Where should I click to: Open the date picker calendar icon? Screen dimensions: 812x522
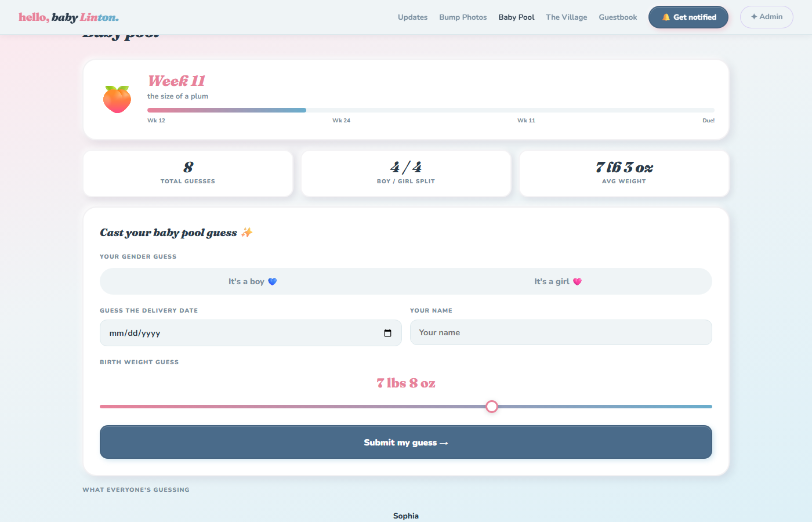tap(387, 333)
